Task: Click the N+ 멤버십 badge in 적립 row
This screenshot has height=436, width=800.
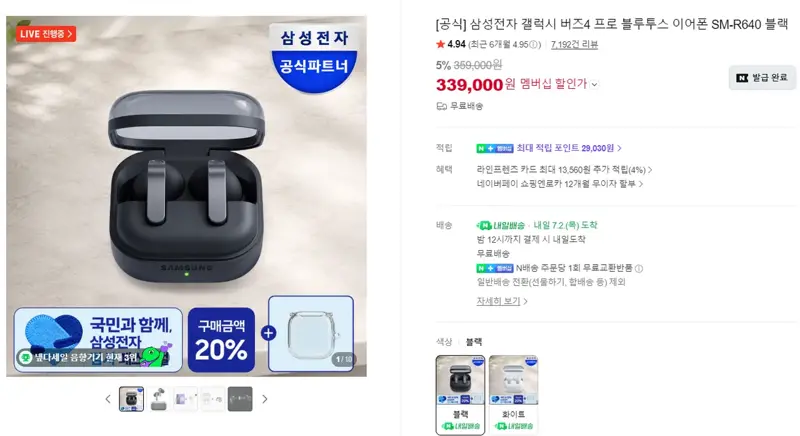Action: coord(494,148)
